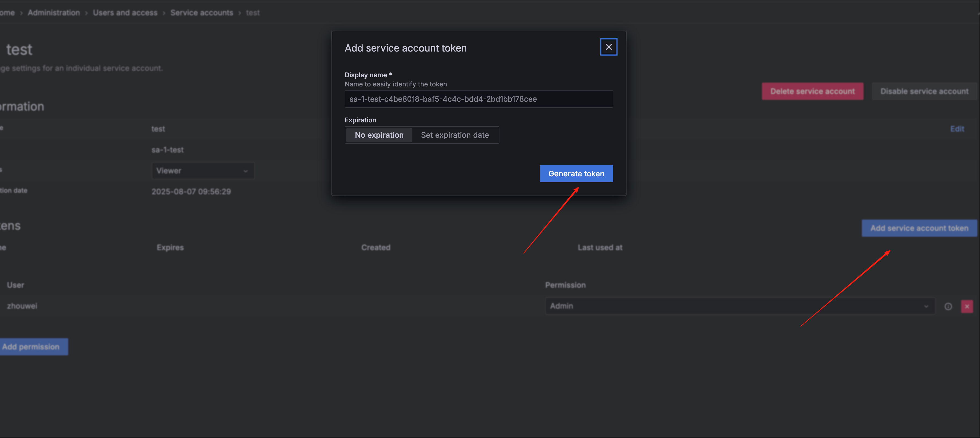980x438 pixels.
Task: Click the User column header
Action: click(x=15, y=285)
